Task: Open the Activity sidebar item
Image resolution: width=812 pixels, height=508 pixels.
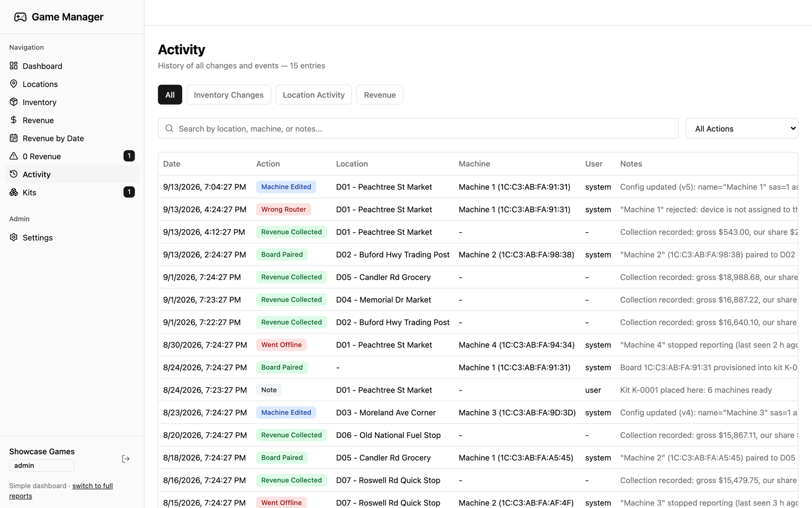Action: click(72, 174)
